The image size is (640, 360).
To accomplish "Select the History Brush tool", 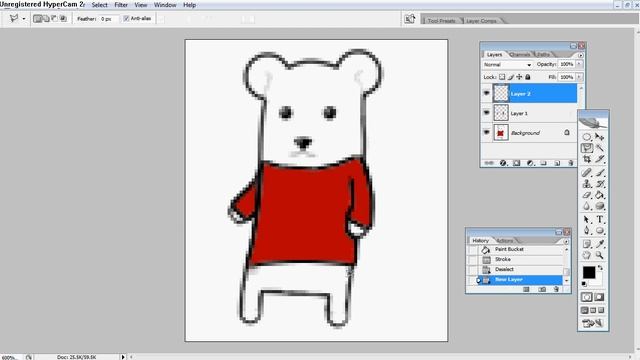I will click(x=599, y=184).
